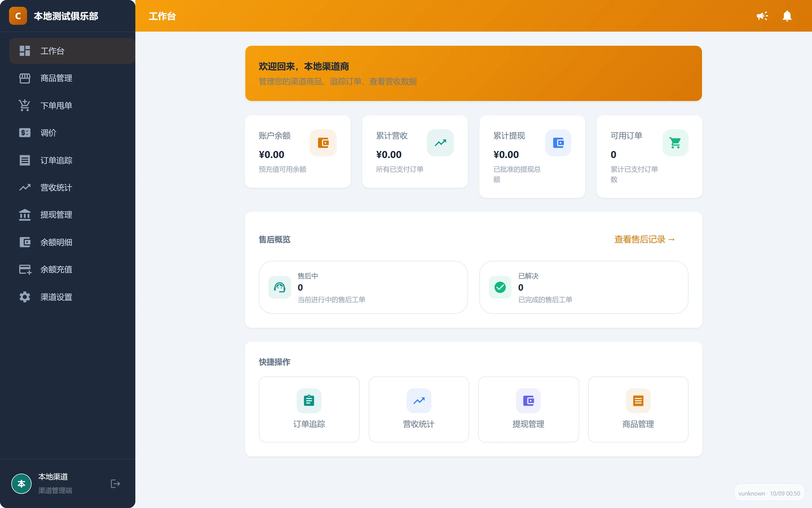Click the clipboard icon above 订单追踪 shortcut
This screenshot has width=812, height=508.
[x=309, y=400]
